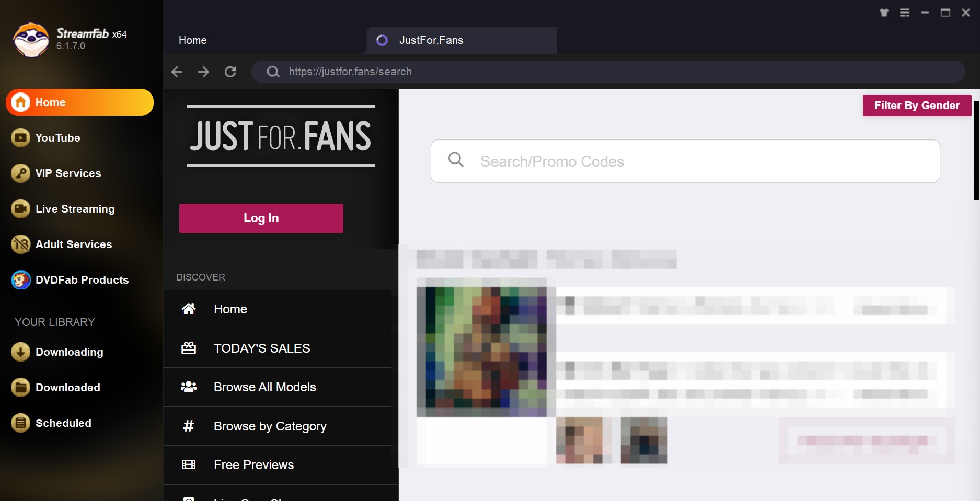The image size is (980, 501).
Task: Select Adult Services in the sidebar
Action: pos(73,244)
